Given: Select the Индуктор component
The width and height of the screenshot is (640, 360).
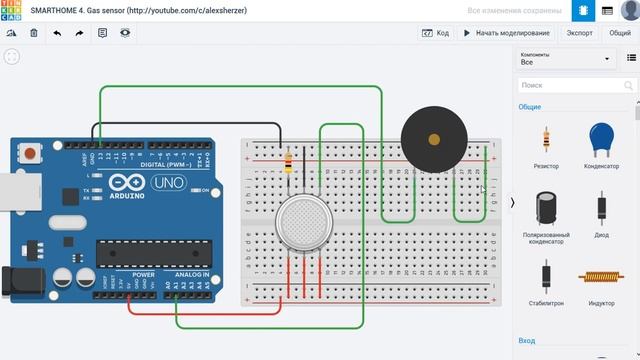Looking at the screenshot, I should tap(601, 286).
